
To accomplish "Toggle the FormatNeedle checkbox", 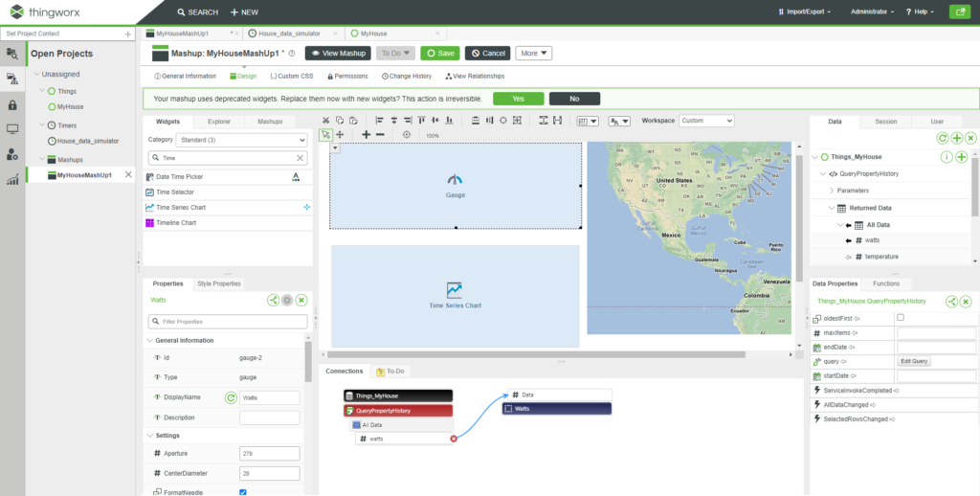I will pyautogui.click(x=243, y=492).
